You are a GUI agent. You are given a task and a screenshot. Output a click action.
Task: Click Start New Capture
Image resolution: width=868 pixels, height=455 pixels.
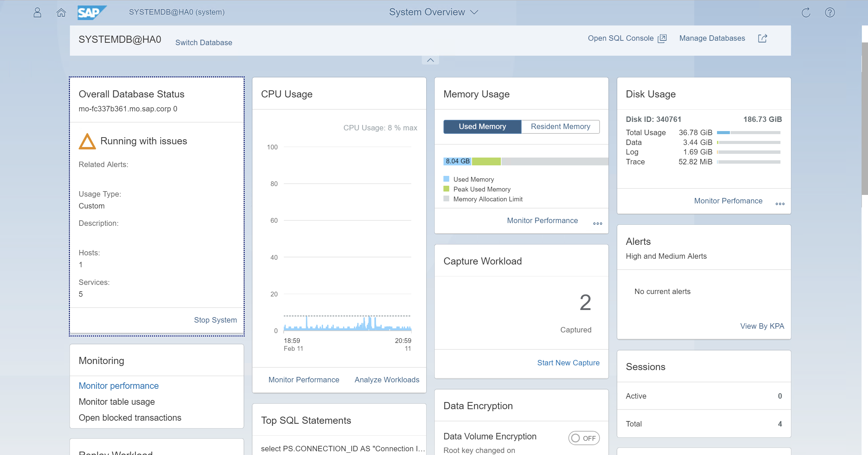568,363
